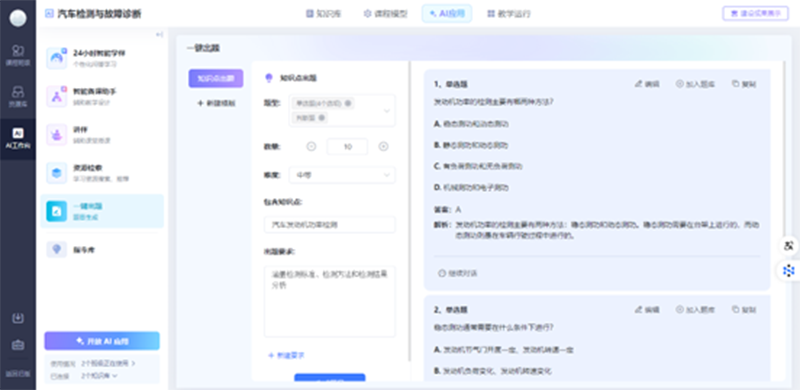Click the copy icon on question 1
Image resolution: width=800 pixels, height=390 pixels.
744,84
